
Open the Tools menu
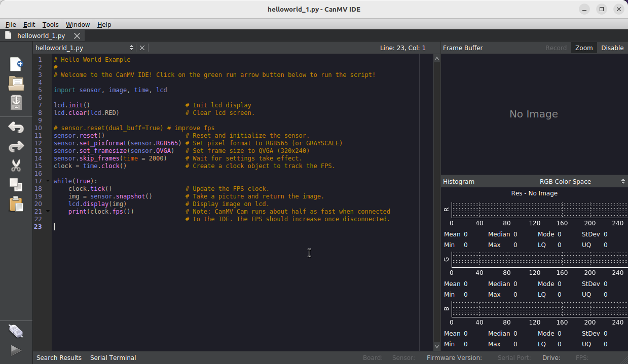(50, 24)
